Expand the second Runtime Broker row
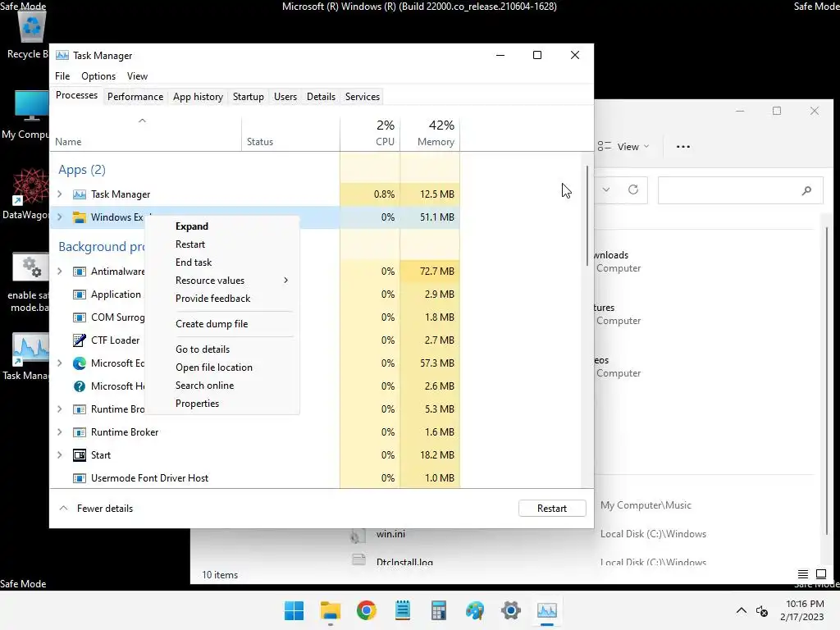This screenshot has height=630, width=840. [x=59, y=431]
